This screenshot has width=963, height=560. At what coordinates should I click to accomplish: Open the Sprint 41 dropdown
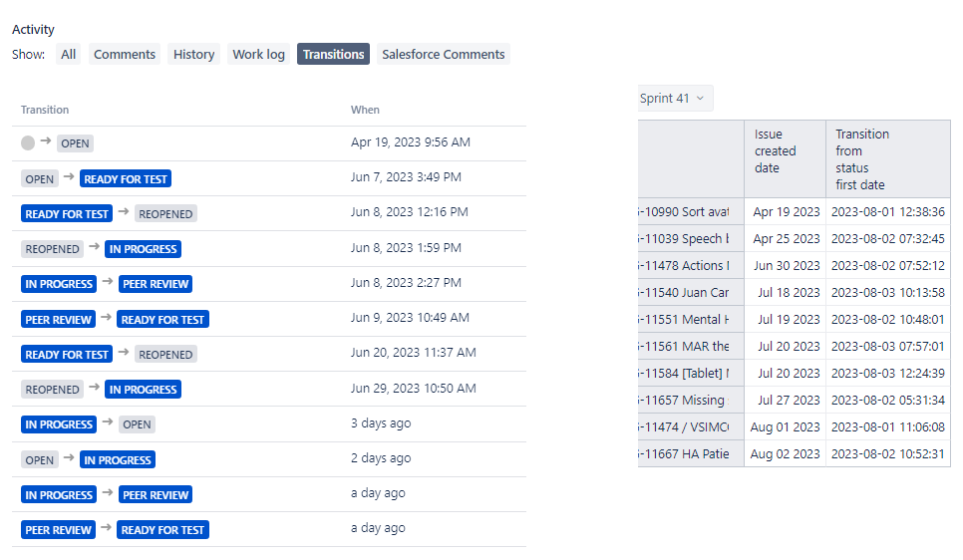pos(673,99)
